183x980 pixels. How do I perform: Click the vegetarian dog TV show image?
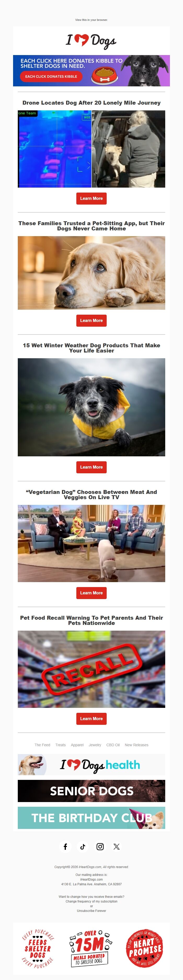92,543
